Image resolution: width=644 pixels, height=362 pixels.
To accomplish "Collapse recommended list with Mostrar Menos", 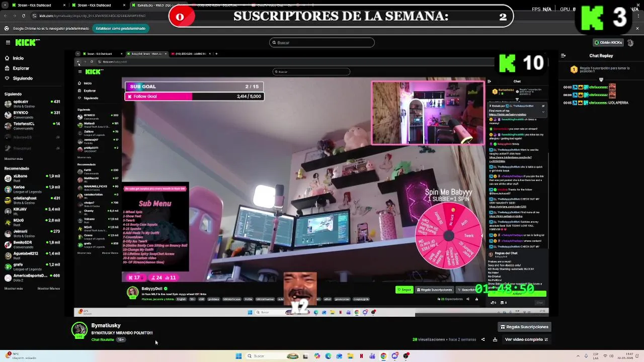I will tap(49, 289).
